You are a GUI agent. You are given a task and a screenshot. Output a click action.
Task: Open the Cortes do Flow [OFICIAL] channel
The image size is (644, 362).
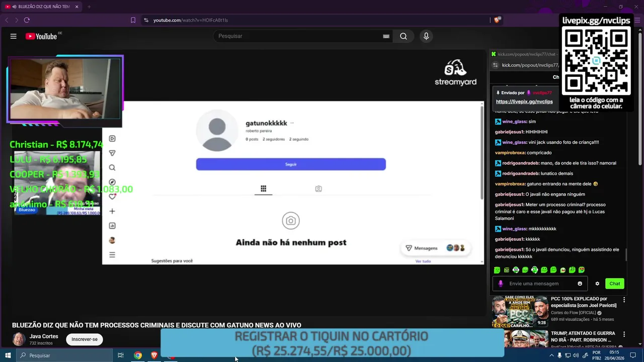(x=573, y=313)
